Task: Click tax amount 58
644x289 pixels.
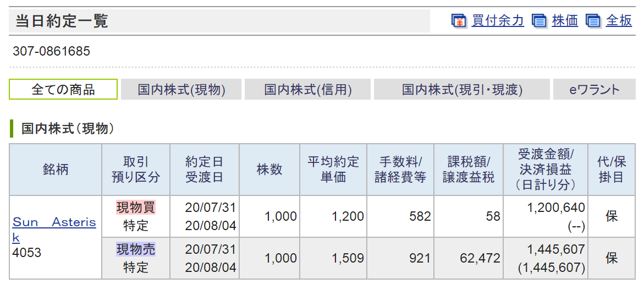Action: click(x=492, y=216)
